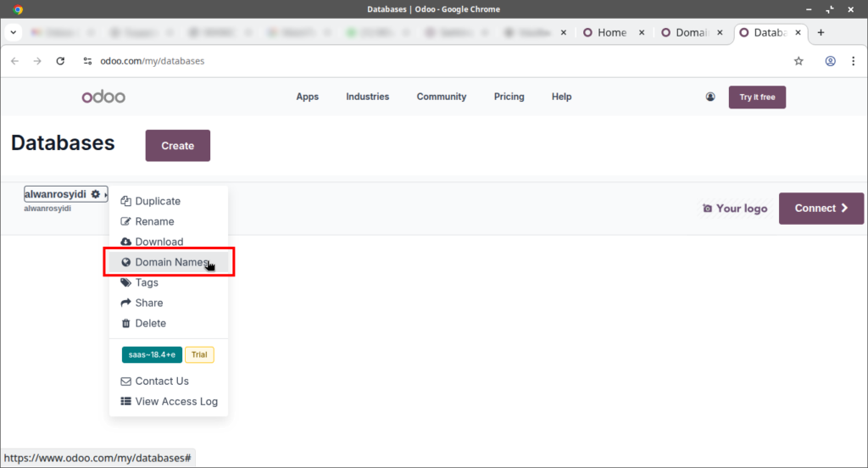Click Delete in the database menu
Viewport: 868px width, 468px height.
pyautogui.click(x=150, y=323)
